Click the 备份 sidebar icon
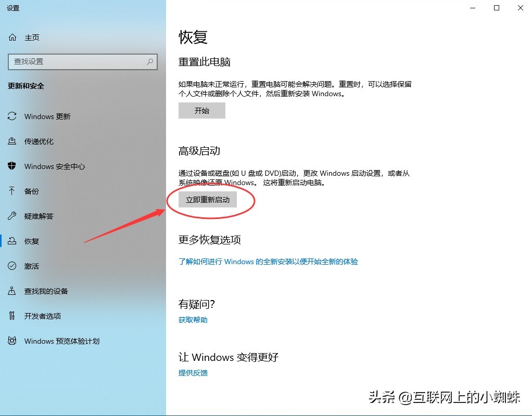This screenshot has height=416, width=532. (14, 191)
